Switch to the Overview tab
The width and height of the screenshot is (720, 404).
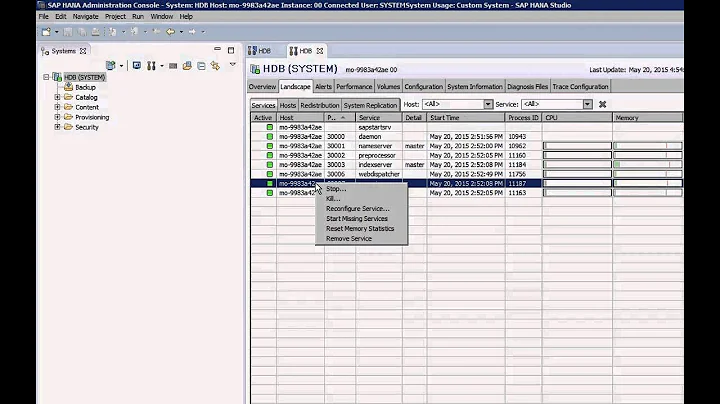(262, 87)
